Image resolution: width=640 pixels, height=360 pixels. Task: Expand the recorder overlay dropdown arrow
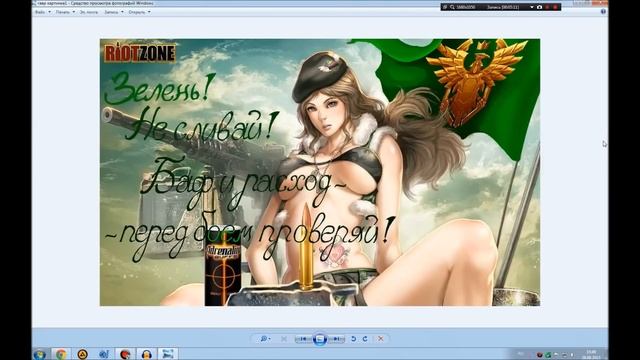point(532,7)
